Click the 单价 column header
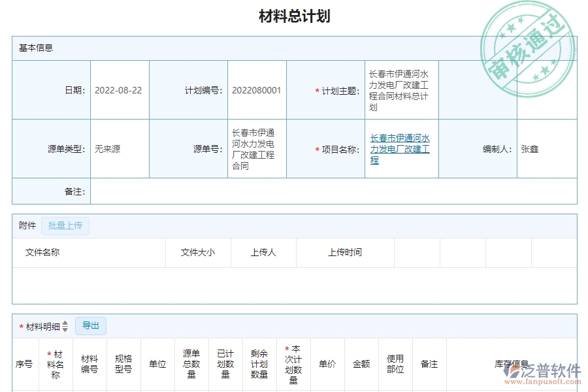The image size is (588, 392). pyautogui.click(x=327, y=364)
